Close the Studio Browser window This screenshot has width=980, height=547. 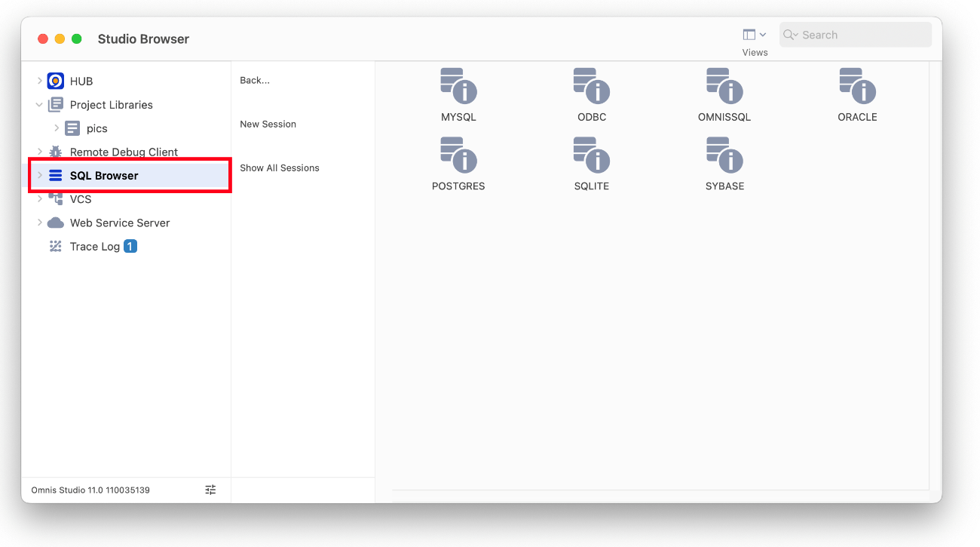pyautogui.click(x=43, y=38)
